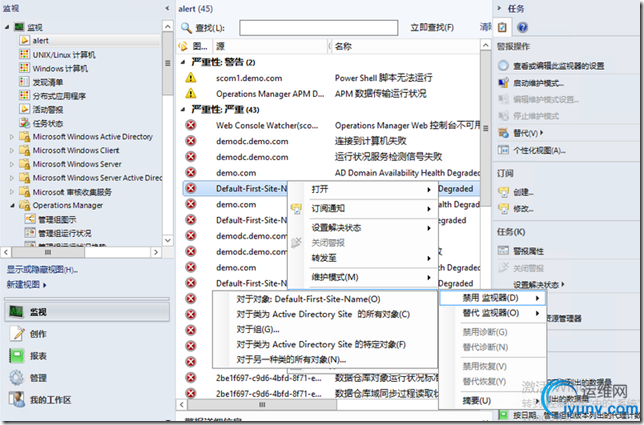The width and height of the screenshot is (644, 425).
Task: Open 设置解决状态 submenu in context menu
Action: (x=363, y=228)
